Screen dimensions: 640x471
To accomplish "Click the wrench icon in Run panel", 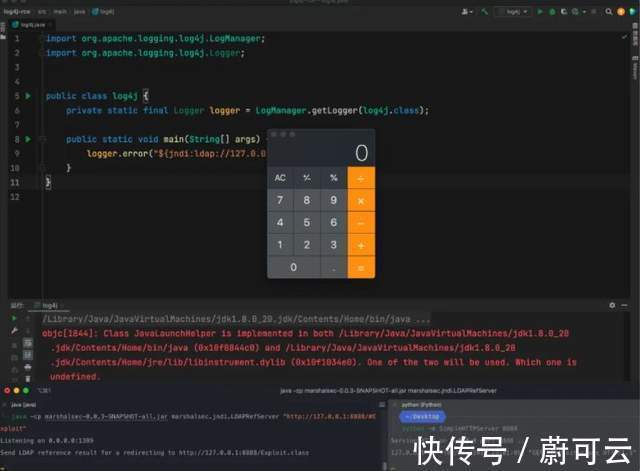I will (x=14, y=331).
